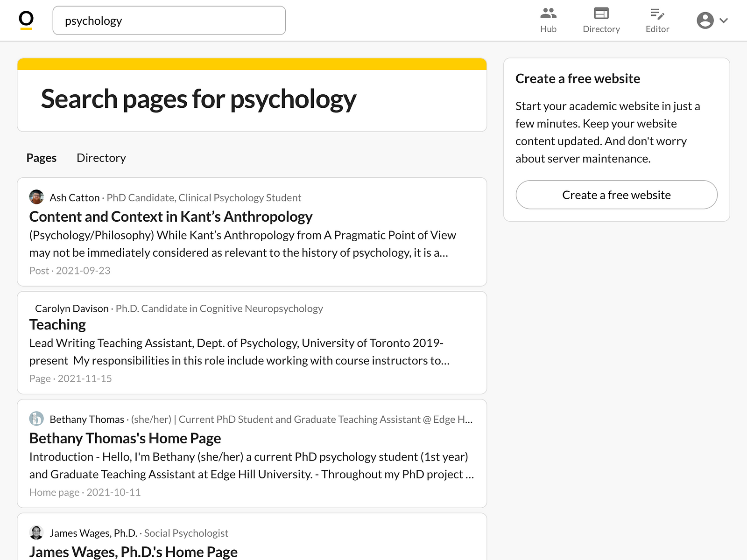Viewport: 747px width, 560px height.
Task: Click the user account avatar icon
Action: coord(705,21)
